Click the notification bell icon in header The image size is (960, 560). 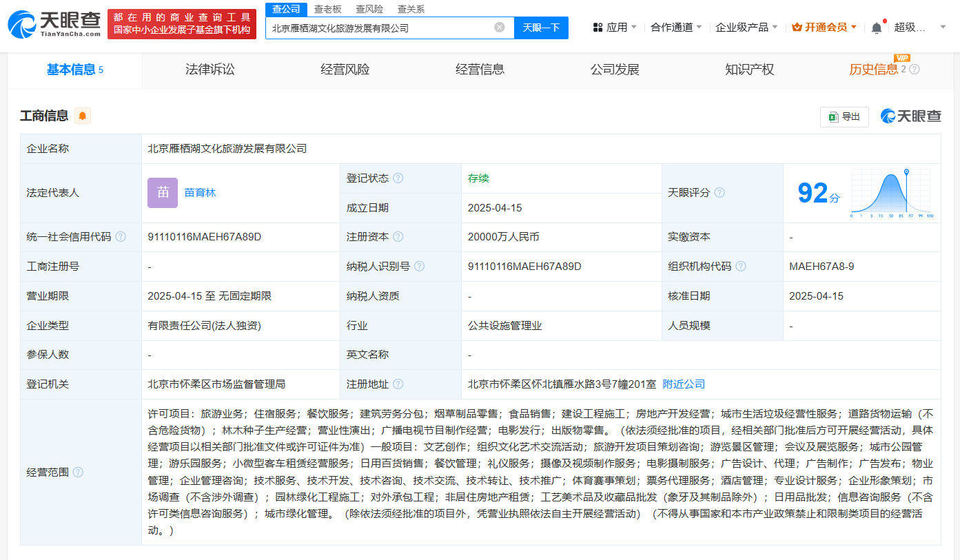tap(877, 28)
